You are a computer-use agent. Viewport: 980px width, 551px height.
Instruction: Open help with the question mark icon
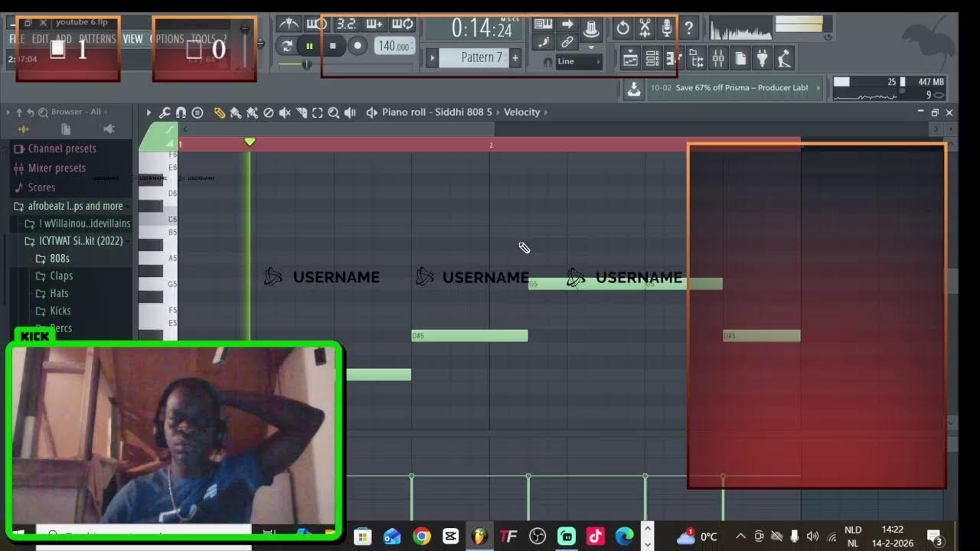(x=689, y=28)
